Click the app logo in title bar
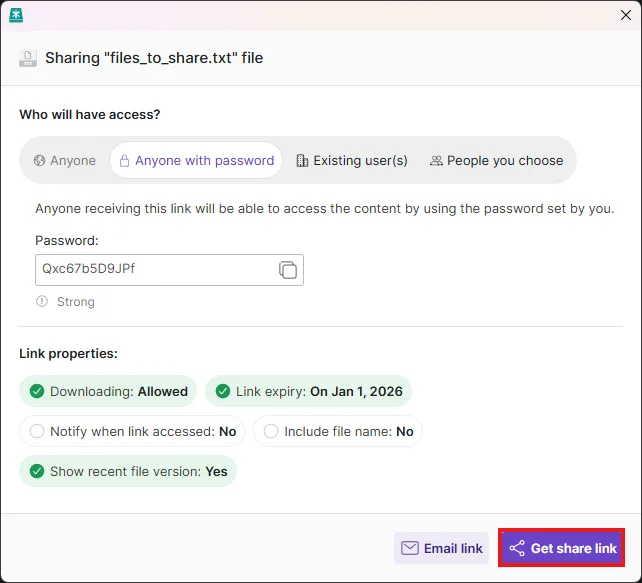Screen dimensions: 642x583 tap(16, 15)
